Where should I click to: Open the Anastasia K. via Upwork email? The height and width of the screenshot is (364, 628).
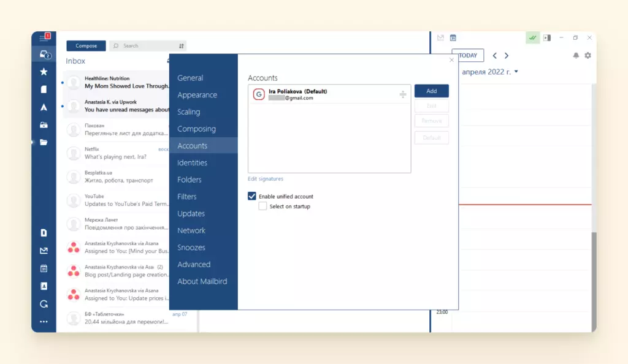click(116, 106)
